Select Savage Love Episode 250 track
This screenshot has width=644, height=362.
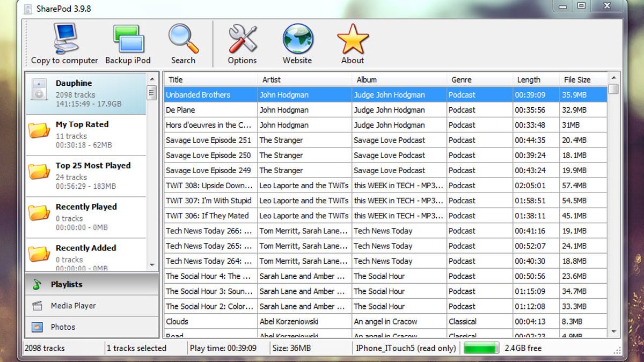pyautogui.click(x=385, y=155)
